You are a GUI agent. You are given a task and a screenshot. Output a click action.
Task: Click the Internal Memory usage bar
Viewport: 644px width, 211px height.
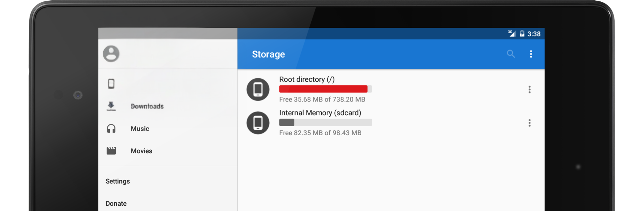(325, 123)
